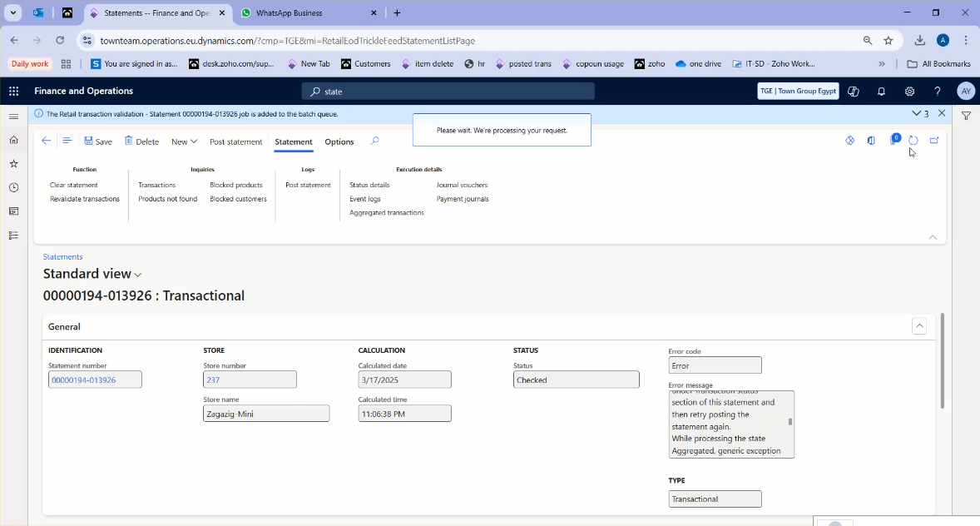The height and width of the screenshot is (526, 980).
Task: Collapse the General section
Action: [919, 326]
